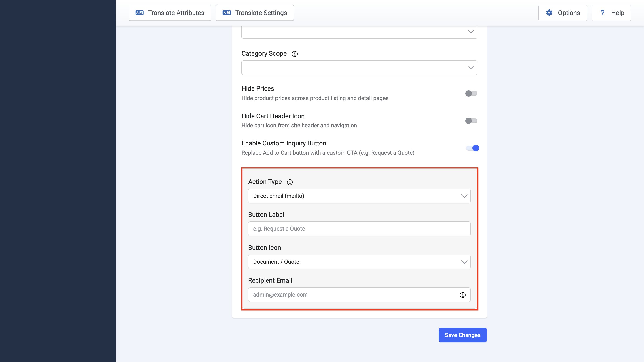Click the Translate Settings language icon
The width and height of the screenshot is (644, 362).
coord(227,13)
